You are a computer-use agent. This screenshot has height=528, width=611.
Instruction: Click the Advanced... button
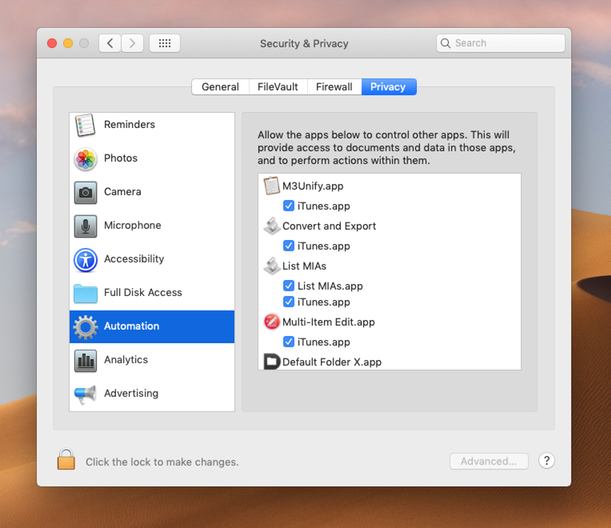tap(489, 461)
